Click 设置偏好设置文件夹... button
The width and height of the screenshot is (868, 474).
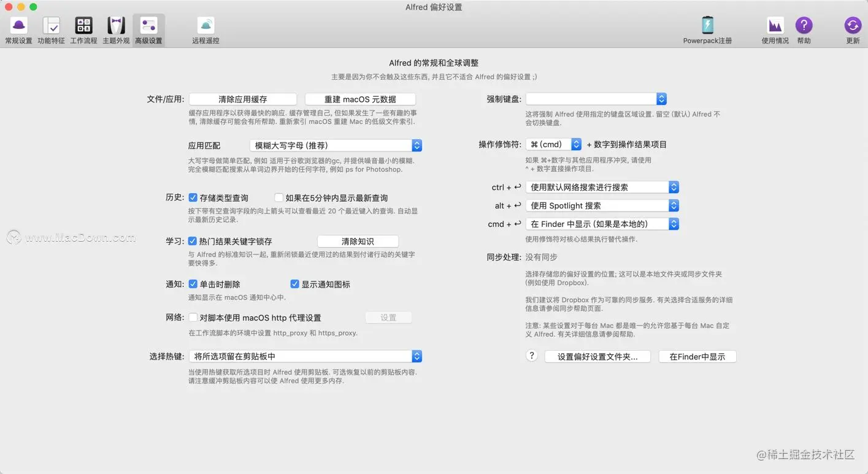pos(597,356)
